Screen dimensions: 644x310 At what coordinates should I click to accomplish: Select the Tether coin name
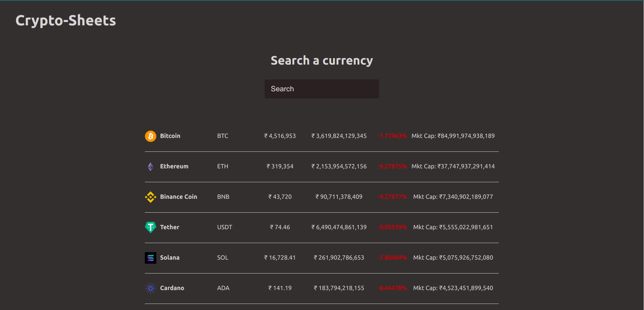point(170,227)
